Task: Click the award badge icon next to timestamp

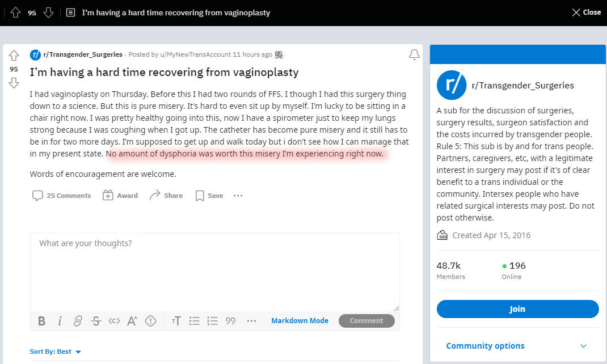Action: [x=279, y=55]
